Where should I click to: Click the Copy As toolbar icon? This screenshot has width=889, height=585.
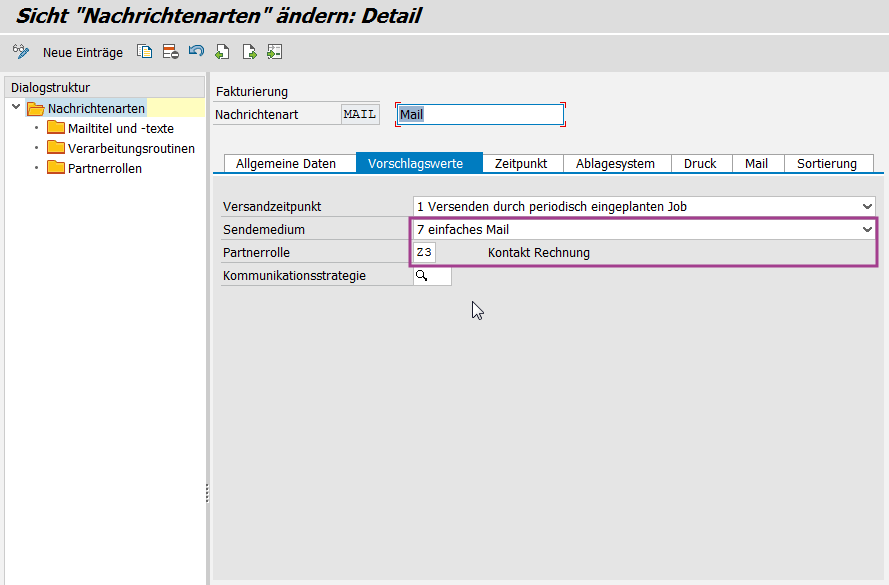tap(145, 52)
